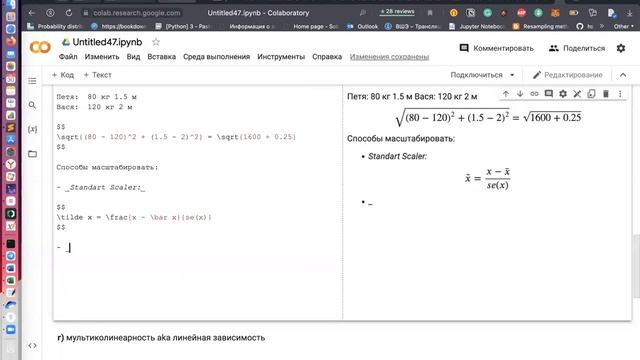
Task: Open cell settings gear
Action: tap(563, 94)
